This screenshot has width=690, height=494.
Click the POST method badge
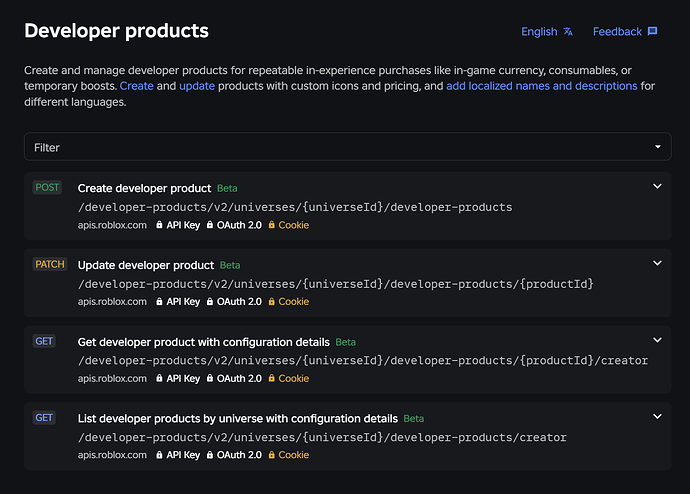point(47,187)
